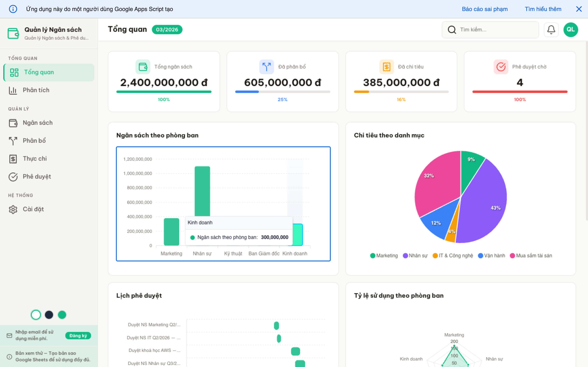This screenshot has width=588, height=367.
Task: Click the info icon in top banner
Action: tap(13, 9)
